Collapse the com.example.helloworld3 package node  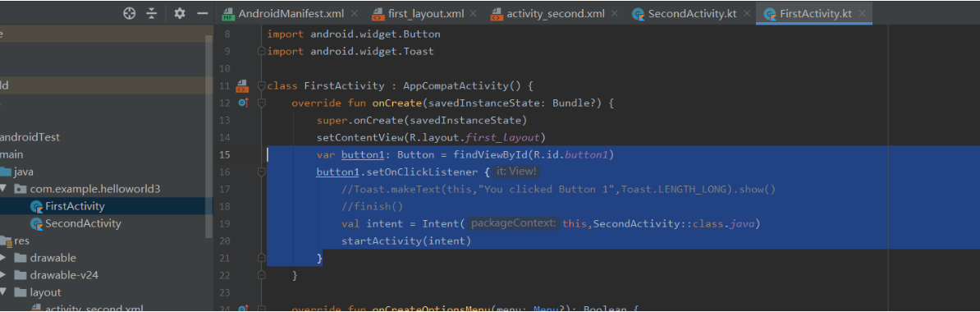4,189
